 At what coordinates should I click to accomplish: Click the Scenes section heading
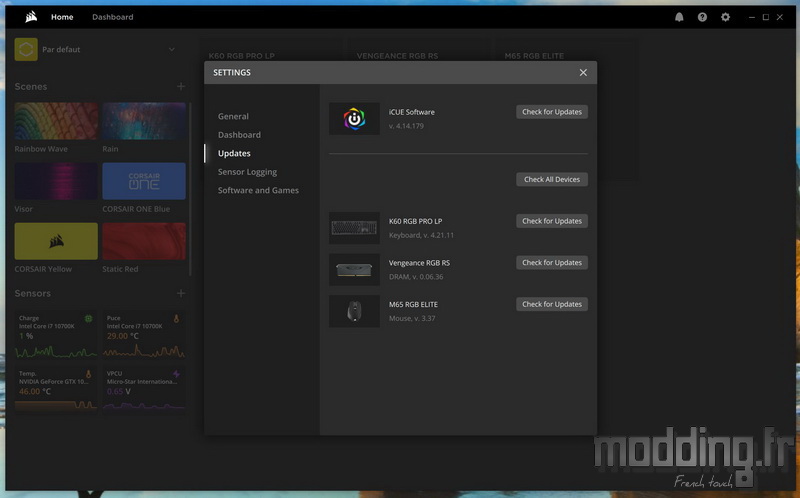31,87
